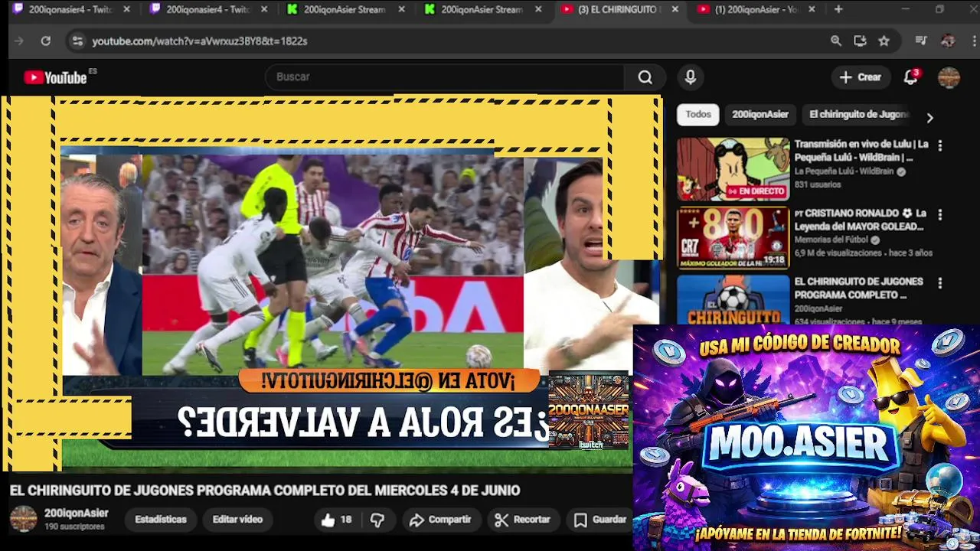Open Estadísticas for this video

[161, 519]
